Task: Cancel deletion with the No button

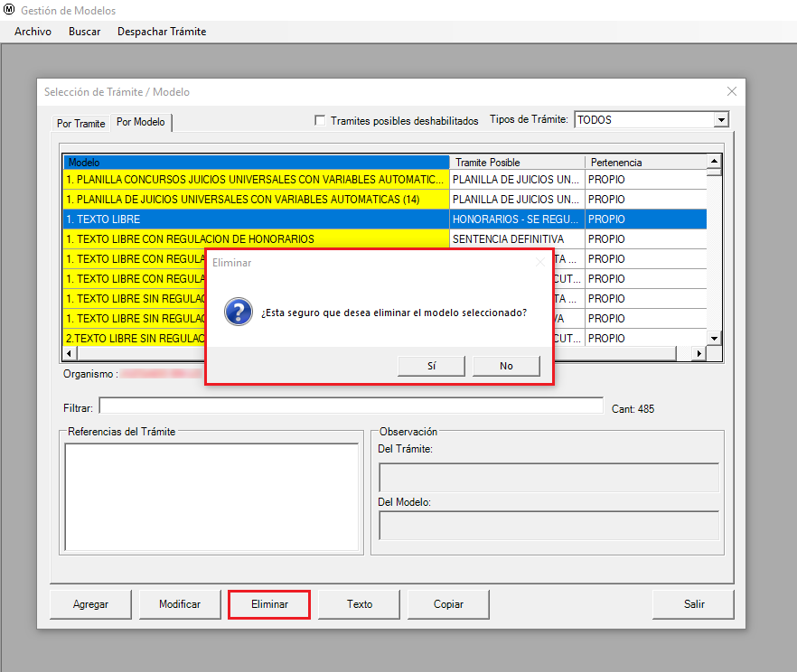Action: point(506,366)
